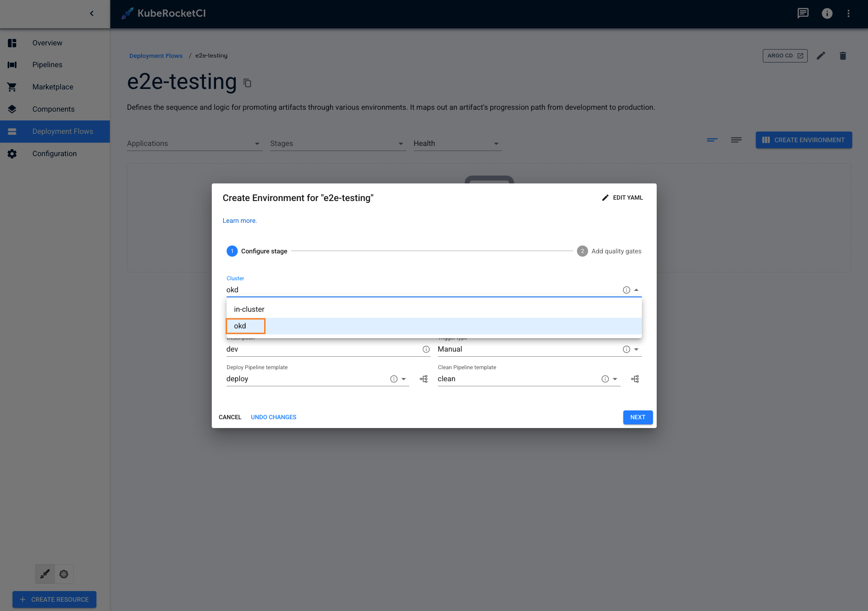Image resolution: width=868 pixels, height=611 pixels.
Task: Switch to detailed list view icon
Action: coord(736,140)
